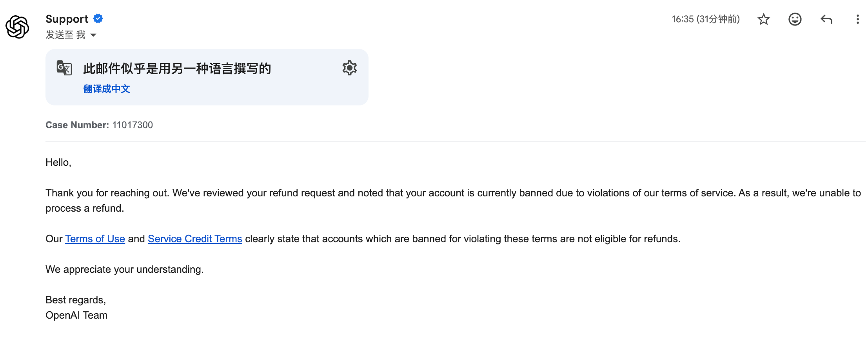Click the OpenAI Team signature line
Image resolution: width=868 pixels, height=341 pixels.
pyautogui.click(x=76, y=315)
